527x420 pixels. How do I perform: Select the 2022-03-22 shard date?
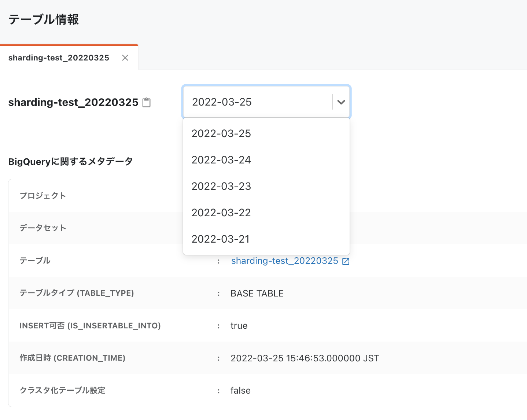(x=266, y=213)
